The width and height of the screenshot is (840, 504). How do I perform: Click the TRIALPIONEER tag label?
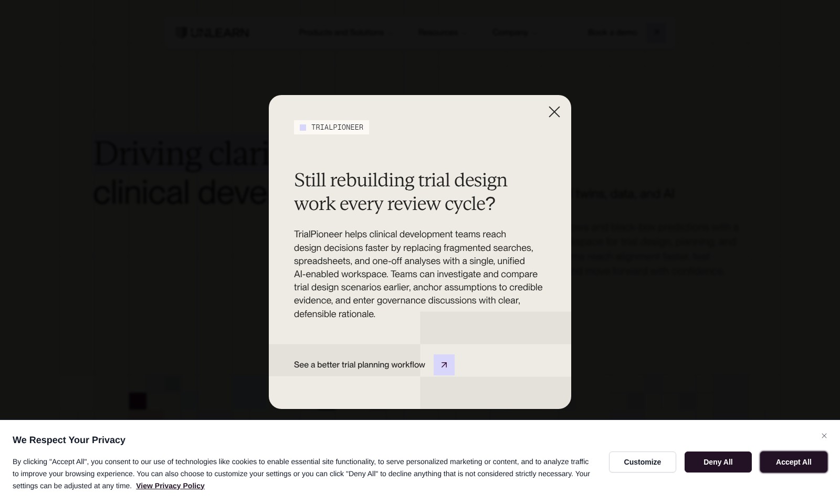pos(331,127)
